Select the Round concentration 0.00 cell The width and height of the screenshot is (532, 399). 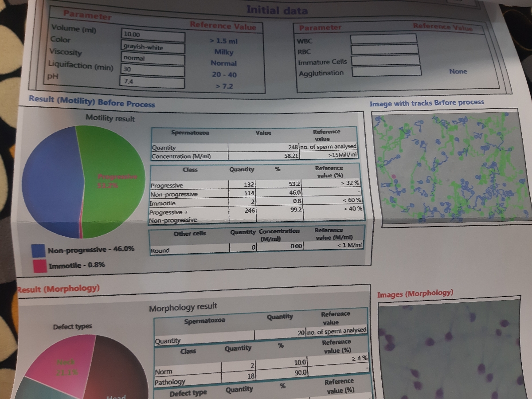coord(280,246)
